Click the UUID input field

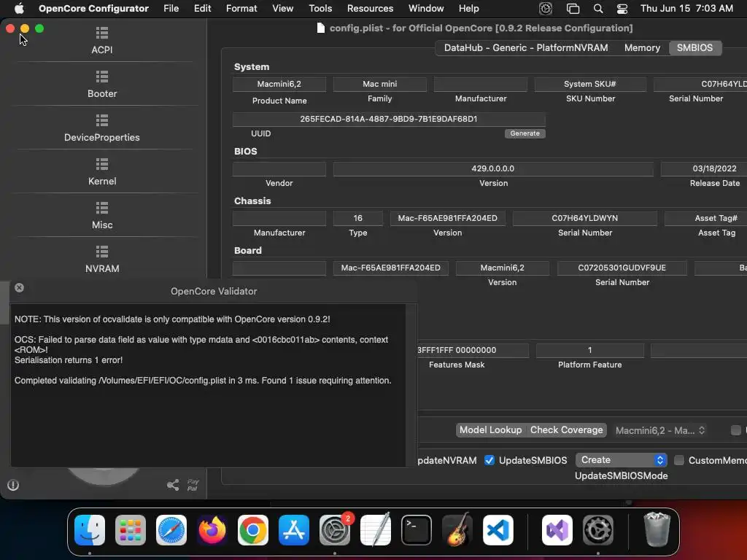tap(389, 119)
